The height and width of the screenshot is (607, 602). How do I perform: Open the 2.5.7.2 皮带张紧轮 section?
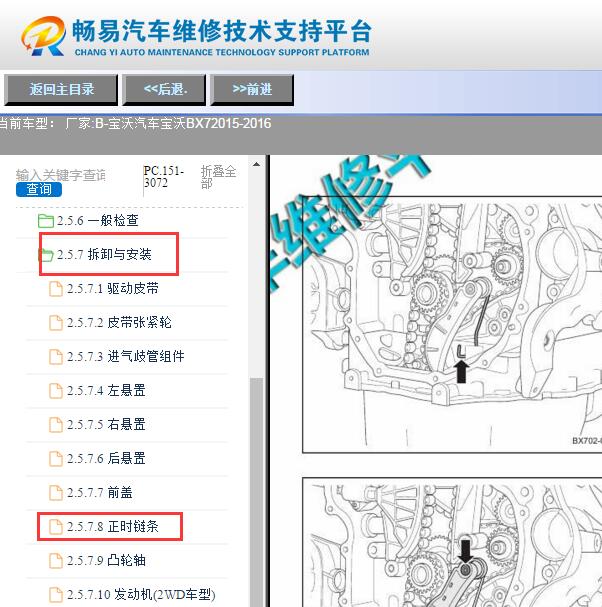tap(119, 322)
